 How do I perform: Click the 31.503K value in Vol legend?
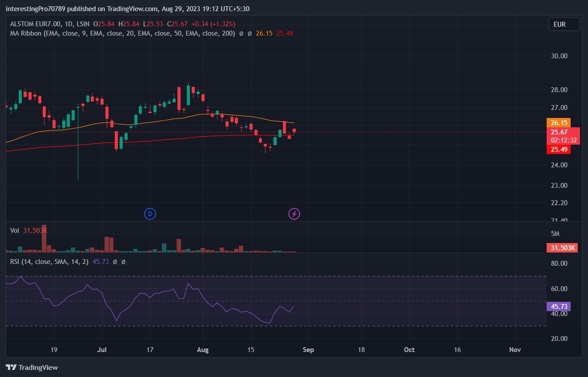35,231
